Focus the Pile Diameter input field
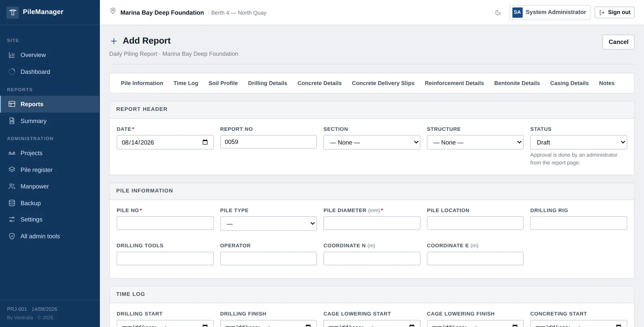This screenshot has height=327, width=644. [x=372, y=223]
